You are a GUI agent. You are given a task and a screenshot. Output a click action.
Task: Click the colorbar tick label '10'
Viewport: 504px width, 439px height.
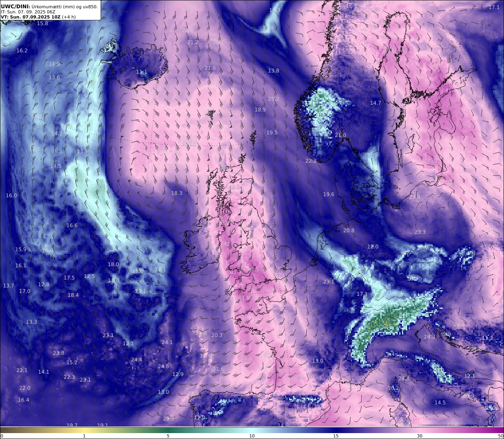click(x=252, y=436)
